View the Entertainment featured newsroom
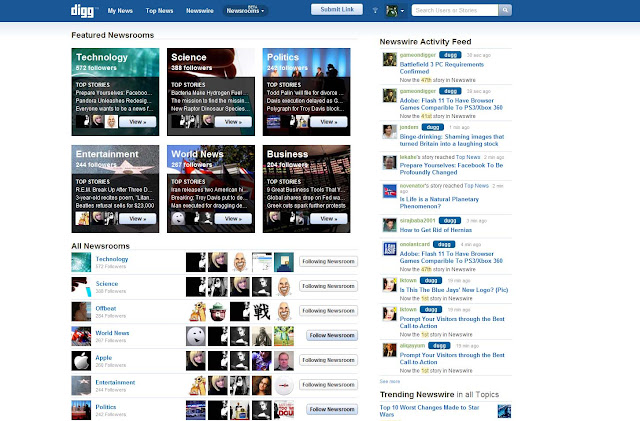This screenshot has height=421, width=640. [137, 219]
